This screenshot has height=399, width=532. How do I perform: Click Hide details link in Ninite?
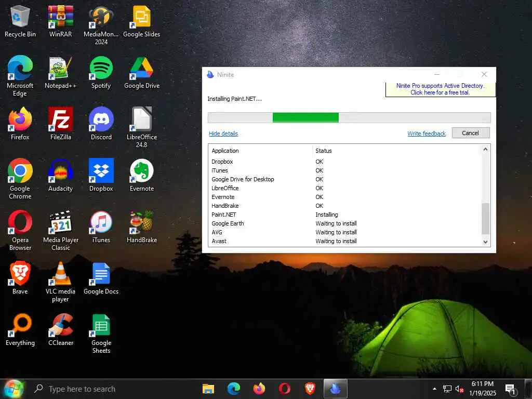click(x=223, y=134)
